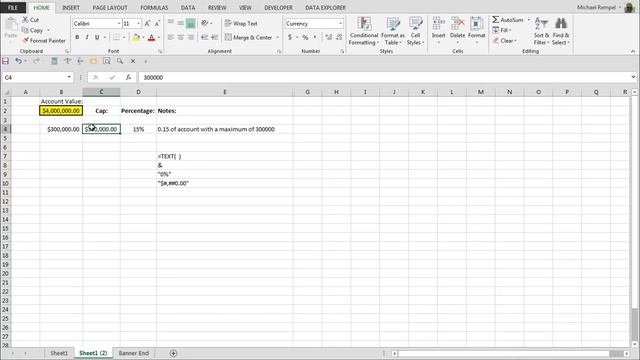Decrease indent in Alignment group
The width and height of the screenshot is (640, 360).
tap(204, 37)
